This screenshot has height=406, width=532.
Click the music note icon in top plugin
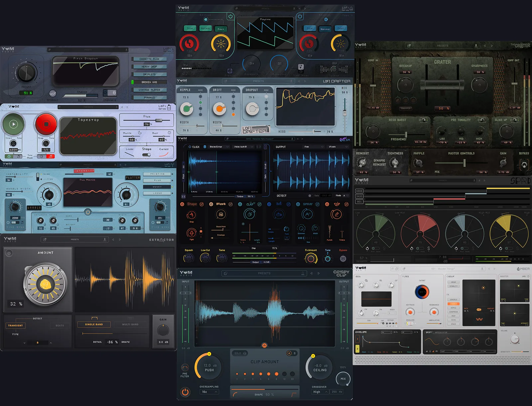click(301, 67)
